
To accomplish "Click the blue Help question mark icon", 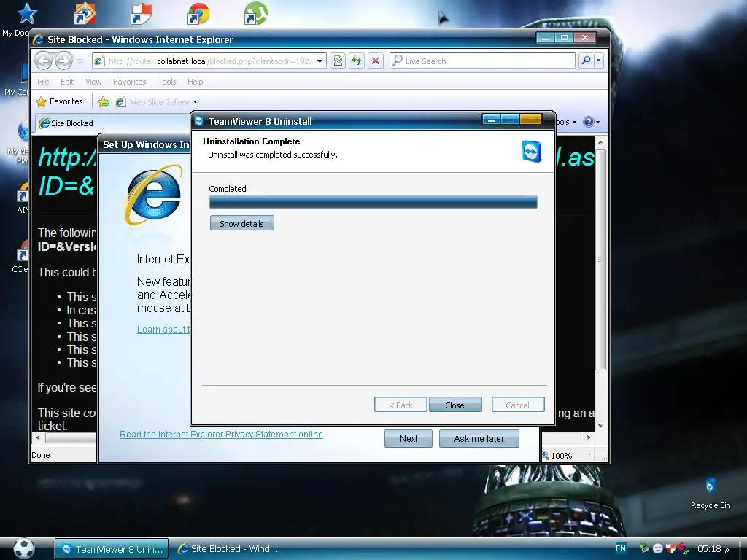I will click(589, 122).
